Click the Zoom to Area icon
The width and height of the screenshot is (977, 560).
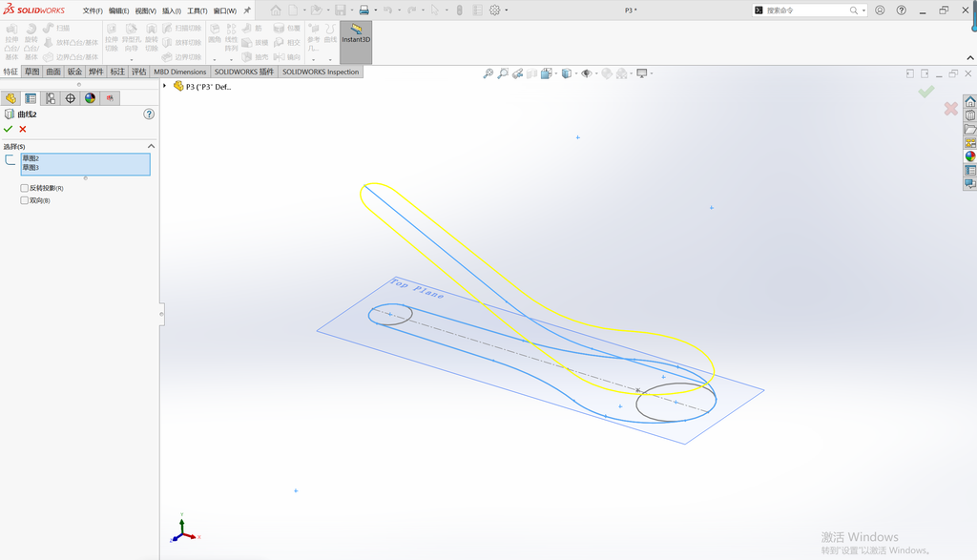point(503,73)
